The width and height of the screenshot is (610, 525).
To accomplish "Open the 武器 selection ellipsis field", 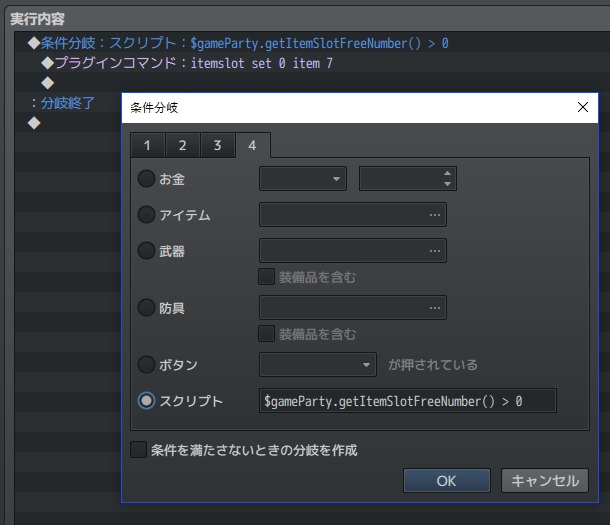I will [x=353, y=251].
